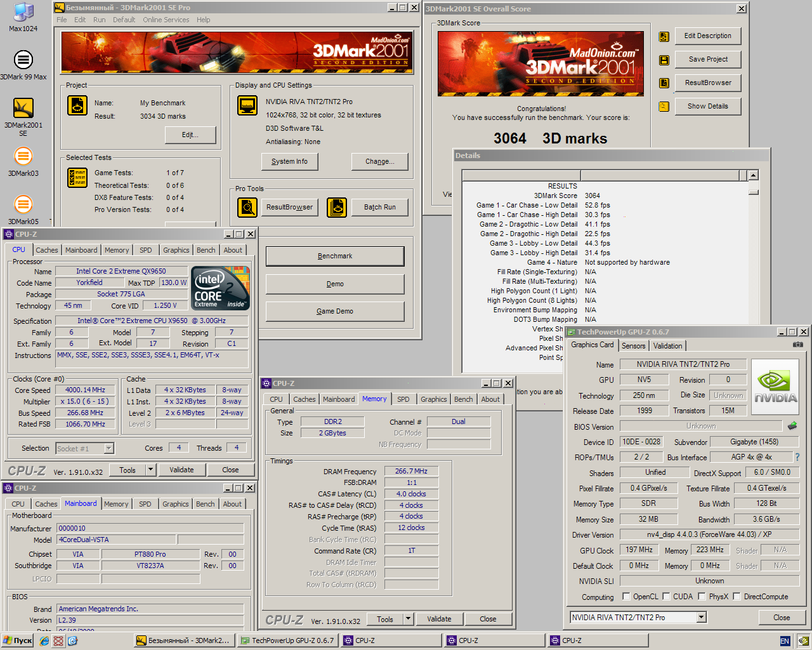812x650 pixels.
Task: Switch to the Sensors tab in GPU-Z
Action: point(634,346)
